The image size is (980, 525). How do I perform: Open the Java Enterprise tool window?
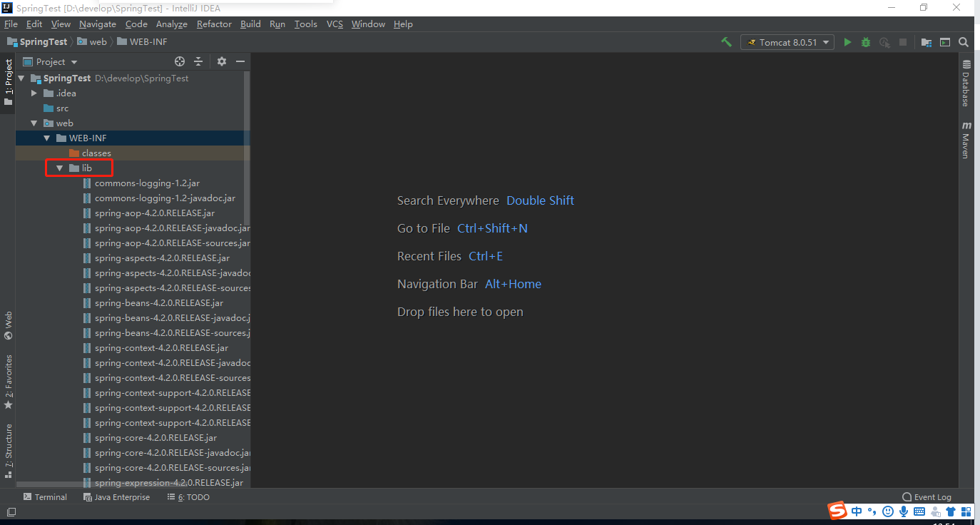click(116, 497)
